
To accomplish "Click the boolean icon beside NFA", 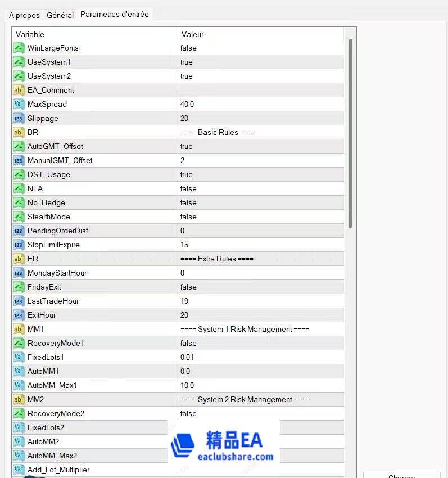I will coord(19,188).
